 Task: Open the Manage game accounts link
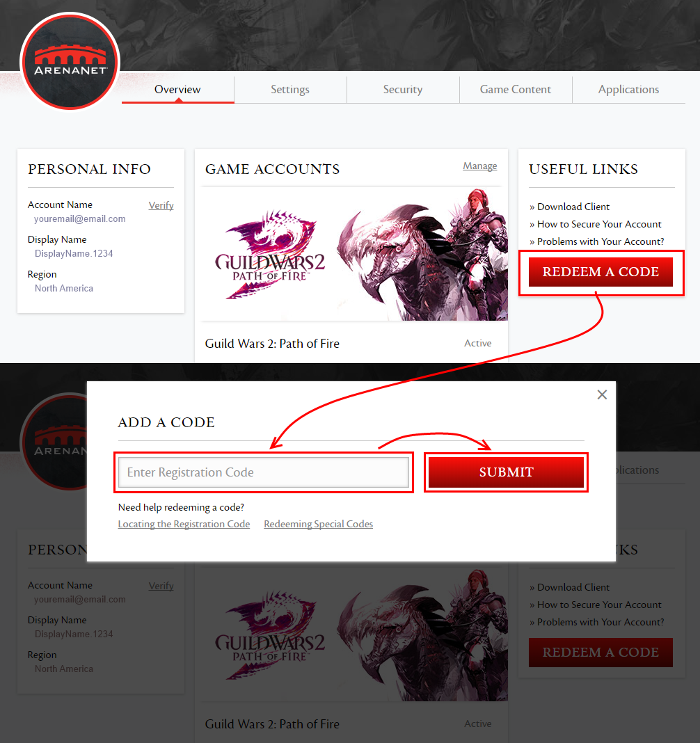479,166
